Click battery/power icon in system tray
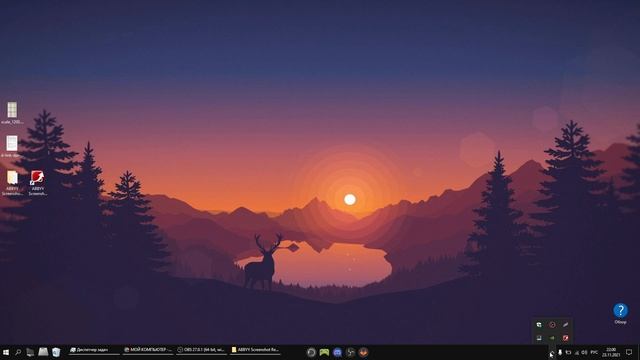 (x=568, y=352)
